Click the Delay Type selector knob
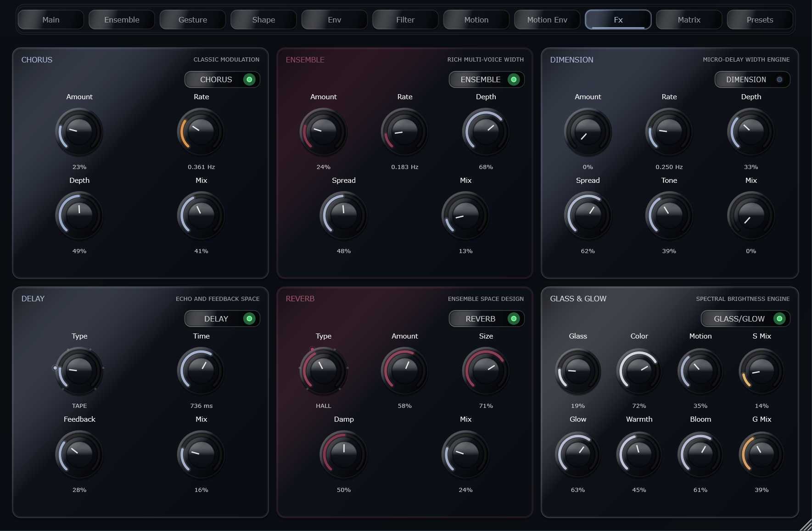 pos(79,371)
